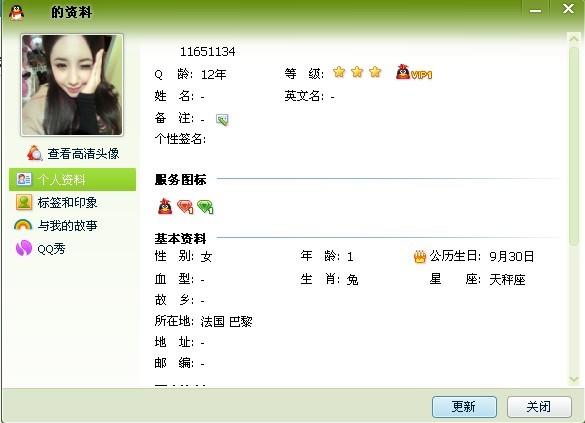Switch to the 标签和印象 tab
This screenshot has width=585, height=423.
pos(72,203)
